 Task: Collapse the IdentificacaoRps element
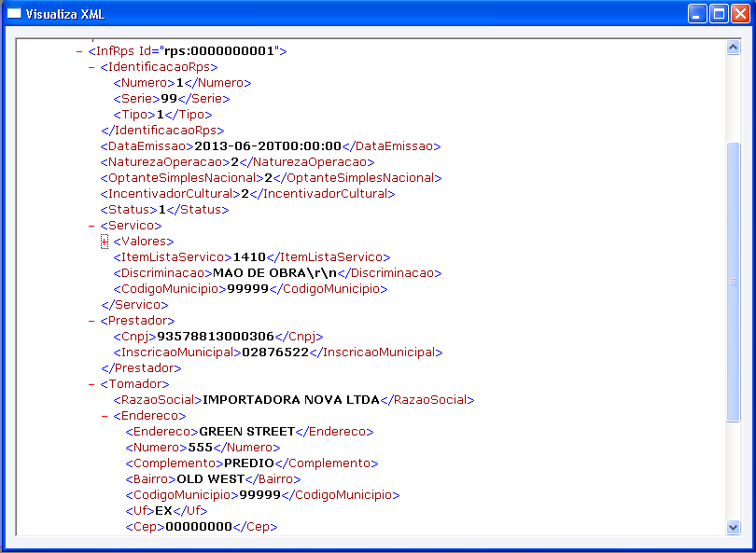pyautogui.click(x=91, y=67)
